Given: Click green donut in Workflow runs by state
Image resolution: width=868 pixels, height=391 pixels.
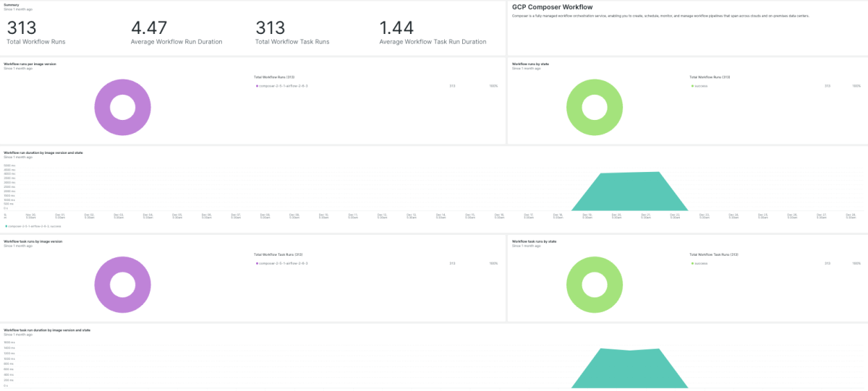Looking at the screenshot, I should point(595,108).
